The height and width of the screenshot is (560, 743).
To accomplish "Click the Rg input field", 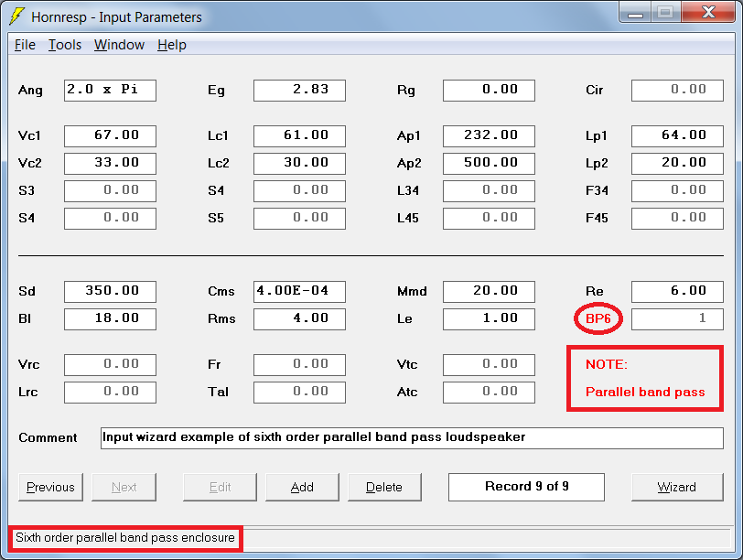I will click(489, 91).
